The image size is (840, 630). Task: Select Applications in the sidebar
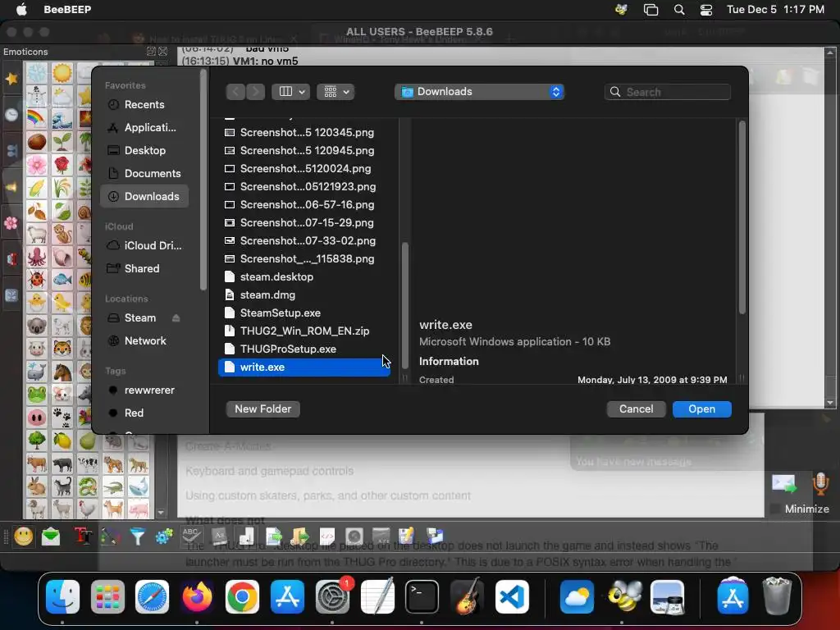pyautogui.click(x=144, y=127)
